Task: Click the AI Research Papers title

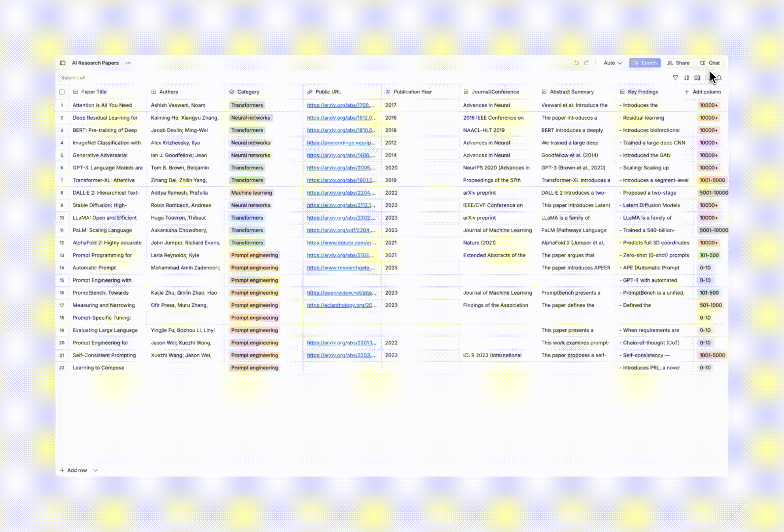Action: click(96, 63)
